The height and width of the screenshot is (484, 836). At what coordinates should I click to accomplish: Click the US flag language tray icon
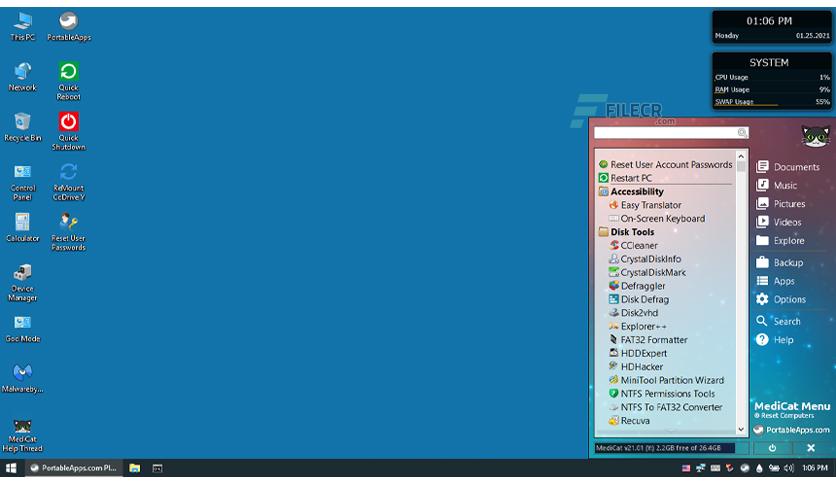click(686, 468)
